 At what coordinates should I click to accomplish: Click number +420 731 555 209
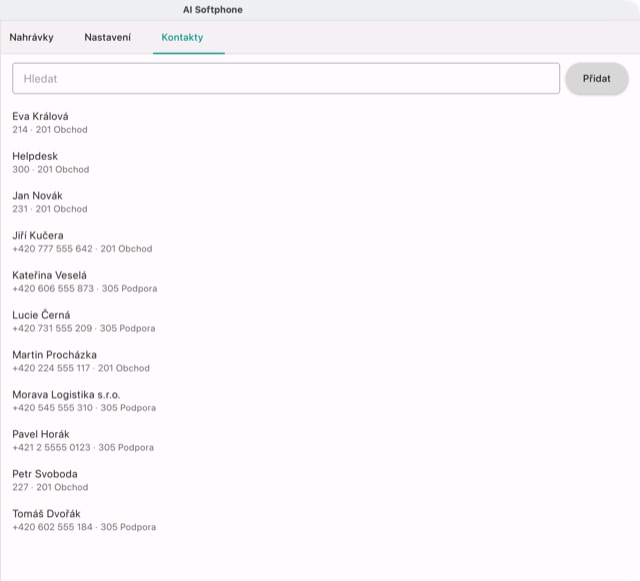(52, 328)
